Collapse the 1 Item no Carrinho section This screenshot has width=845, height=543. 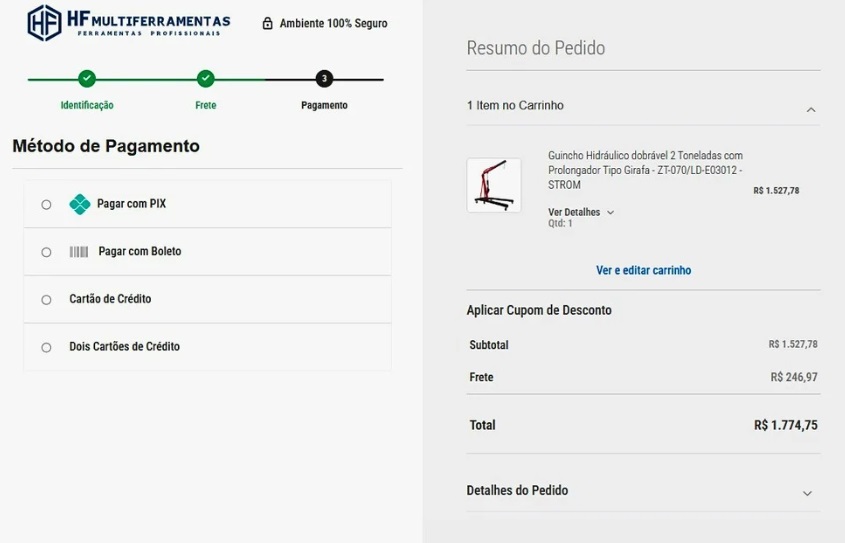coord(810,109)
